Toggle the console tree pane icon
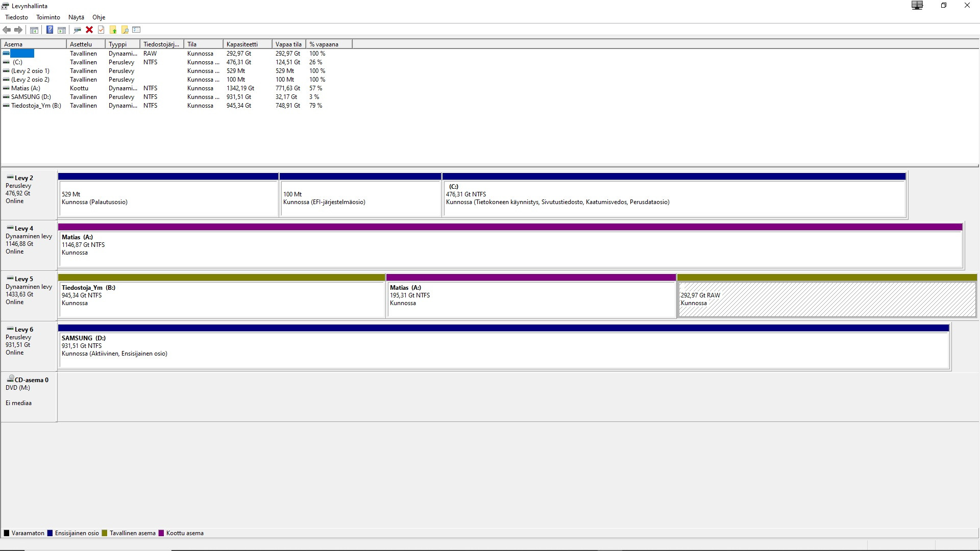 coord(34,30)
